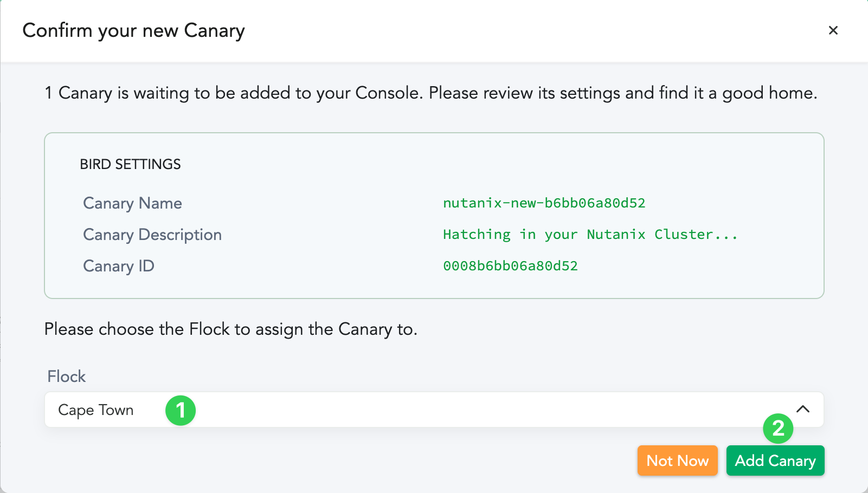The image size is (868, 493).
Task: Click the Canary Description label
Action: point(152,235)
